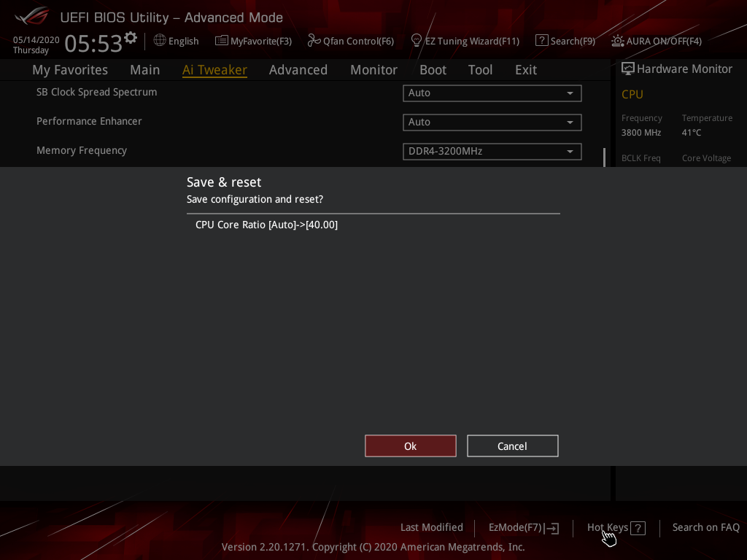Viewport: 747px width, 560px height.
Task: Confirm save with the Ok button
Action: pyautogui.click(x=411, y=446)
